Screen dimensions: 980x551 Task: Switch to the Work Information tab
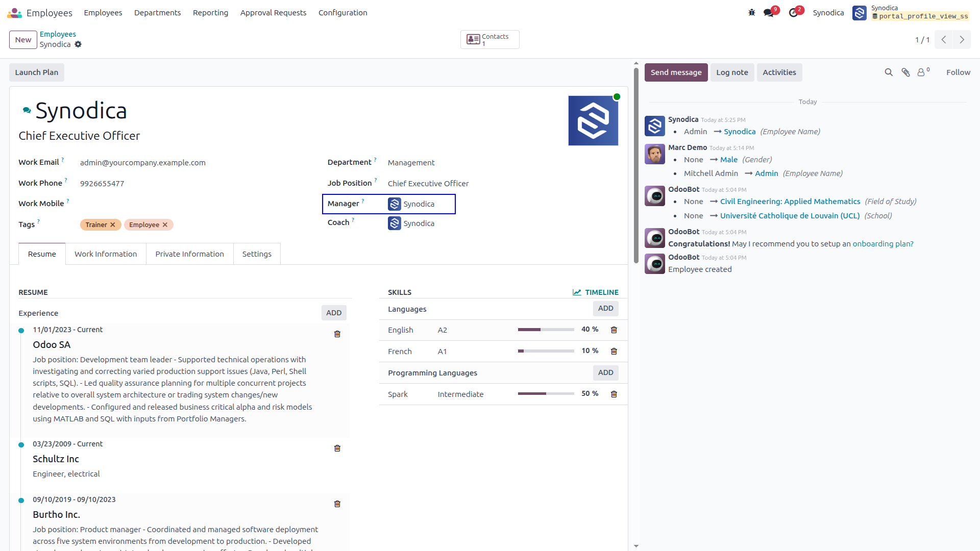point(106,254)
